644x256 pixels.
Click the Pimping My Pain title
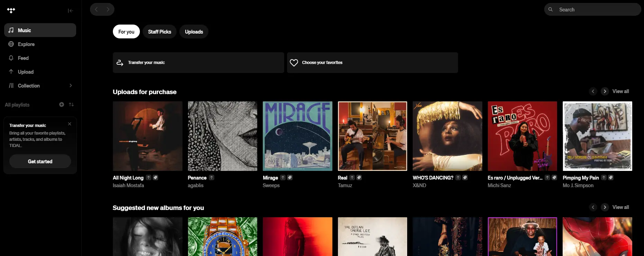coord(581,177)
